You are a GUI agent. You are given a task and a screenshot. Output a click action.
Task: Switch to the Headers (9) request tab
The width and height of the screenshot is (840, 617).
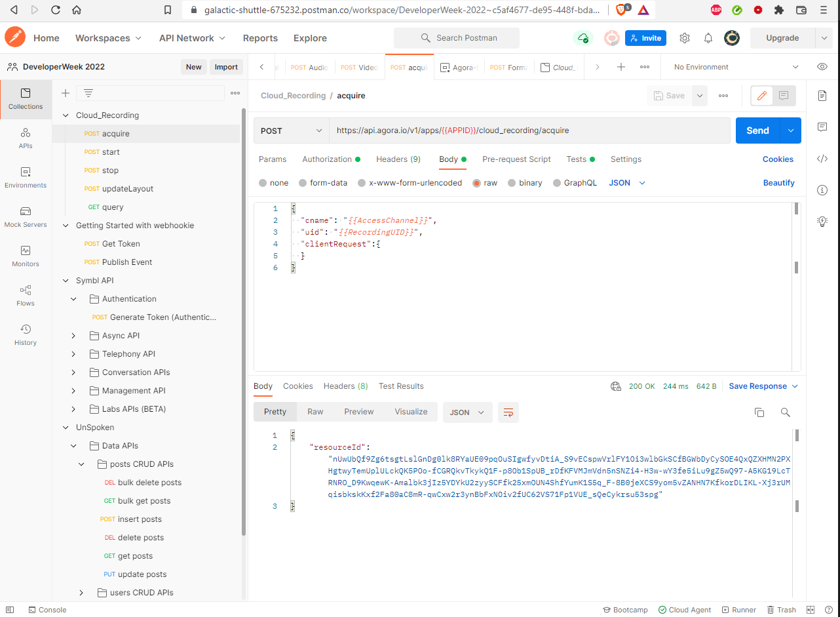398,159
